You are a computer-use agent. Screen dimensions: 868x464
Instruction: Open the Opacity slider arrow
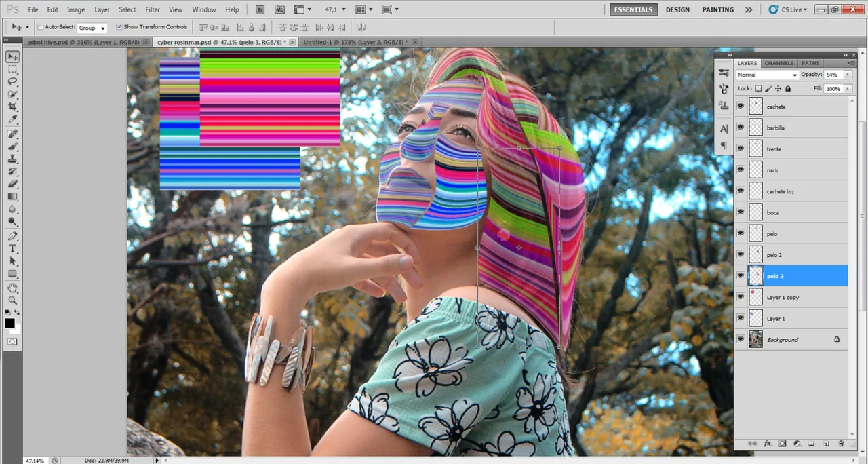coord(848,75)
